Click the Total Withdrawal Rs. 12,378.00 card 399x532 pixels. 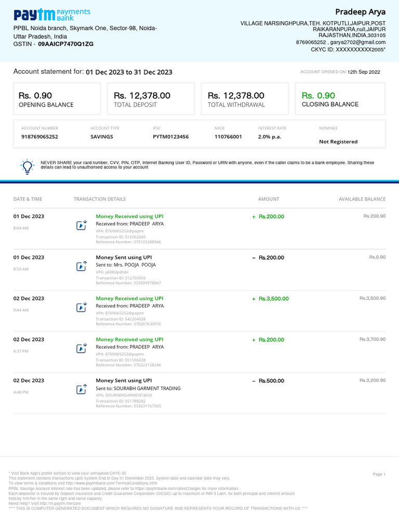tap(245, 99)
